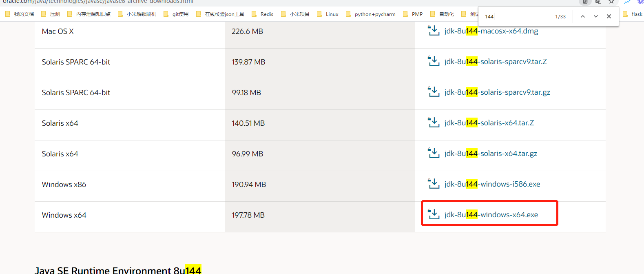Select the '190.94 MB' size cell

320,186
